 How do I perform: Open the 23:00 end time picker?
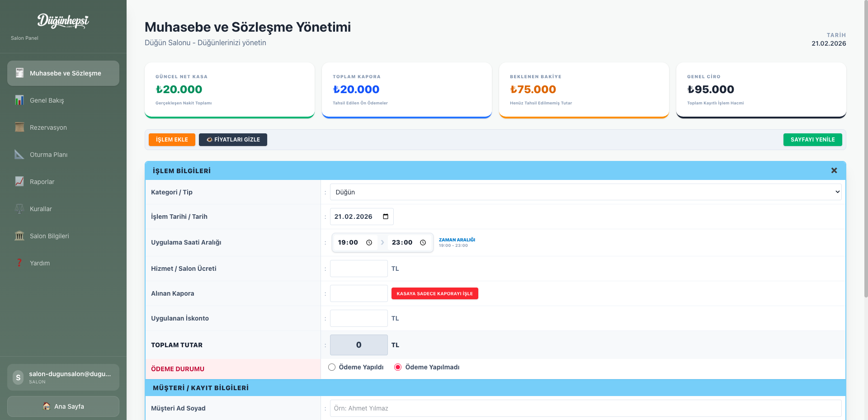(423, 243)
